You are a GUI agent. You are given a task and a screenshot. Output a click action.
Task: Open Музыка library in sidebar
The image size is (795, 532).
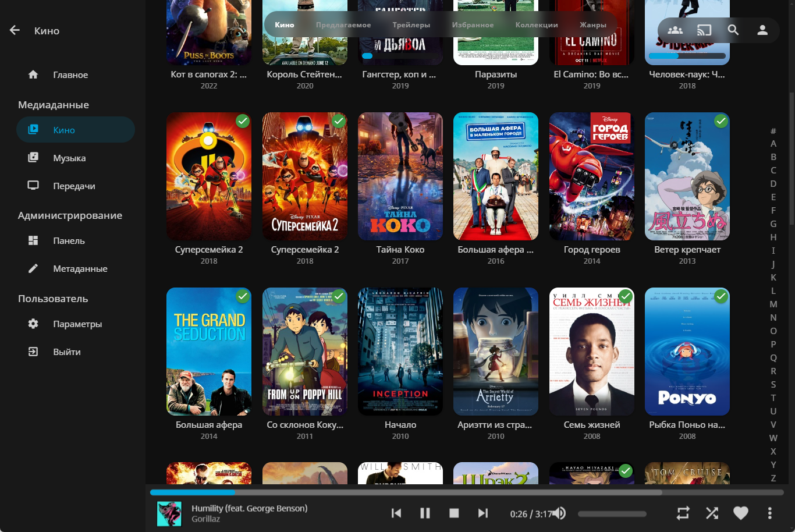[76, 158]
